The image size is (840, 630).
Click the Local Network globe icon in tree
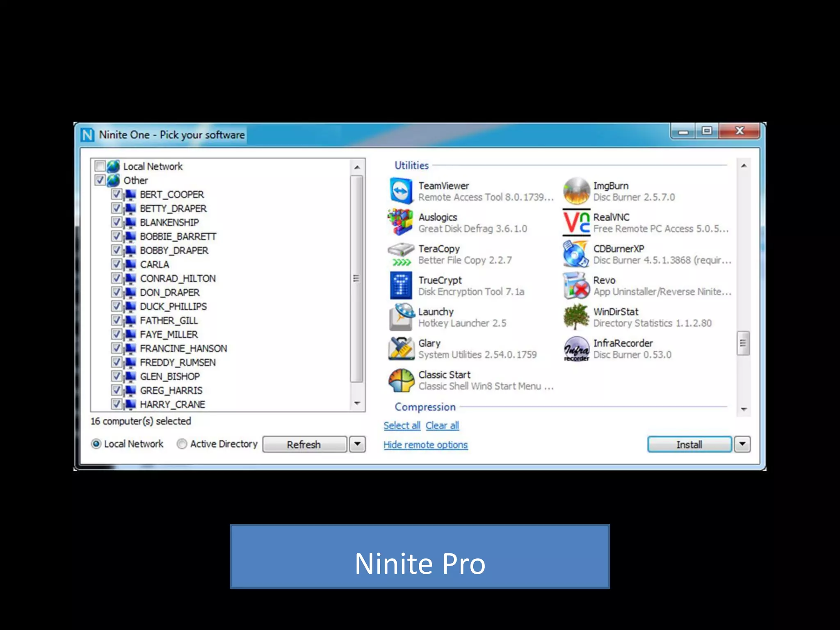[x=113, y=166]
